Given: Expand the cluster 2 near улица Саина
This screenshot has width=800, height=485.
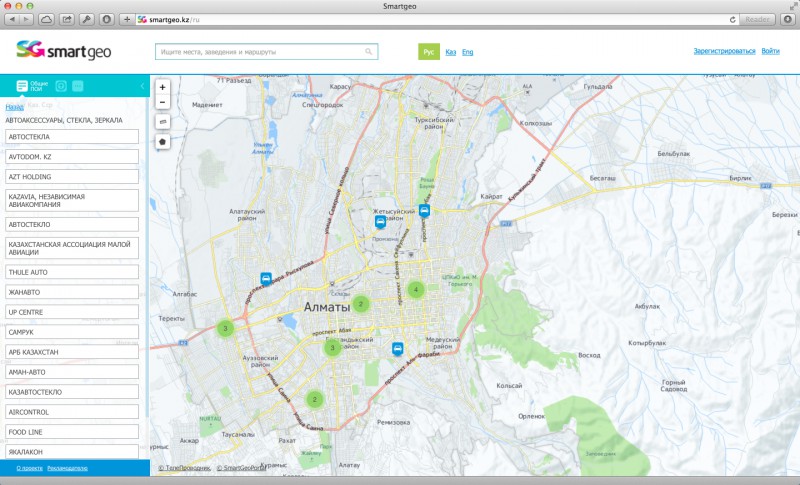Looking at the screenshot, I should click(314, 399).
